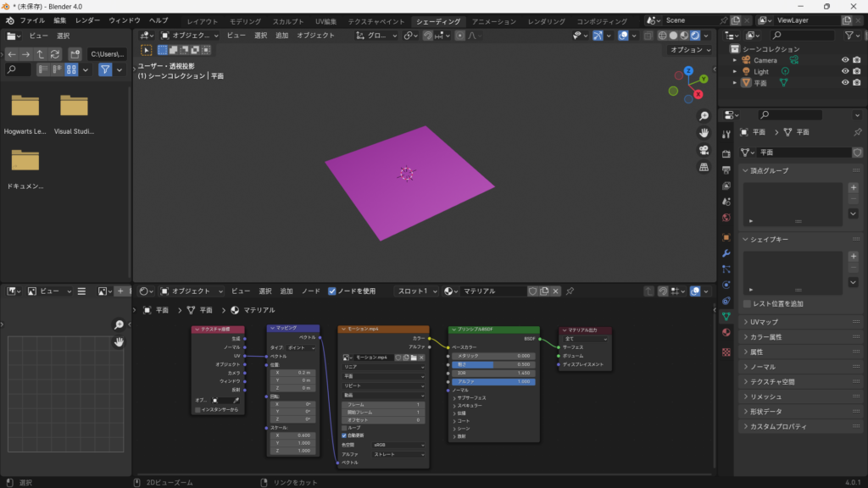This screenshot has height=488, width=868.
Task: Toggle camera view icon in viewport
Action: click(704, 150)
